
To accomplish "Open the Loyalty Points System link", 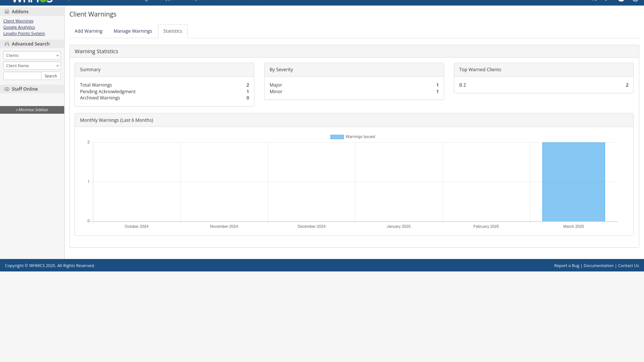I will 24,33.
